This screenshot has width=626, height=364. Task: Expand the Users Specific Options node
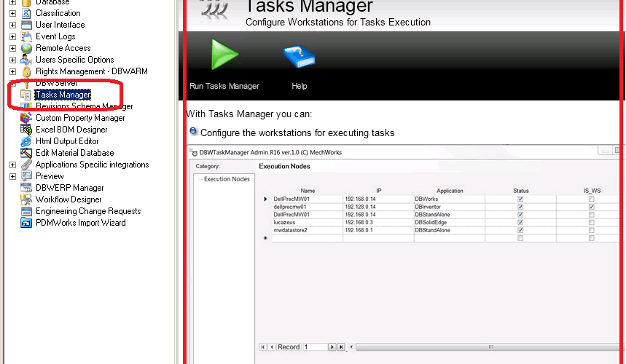pos(13,60)
